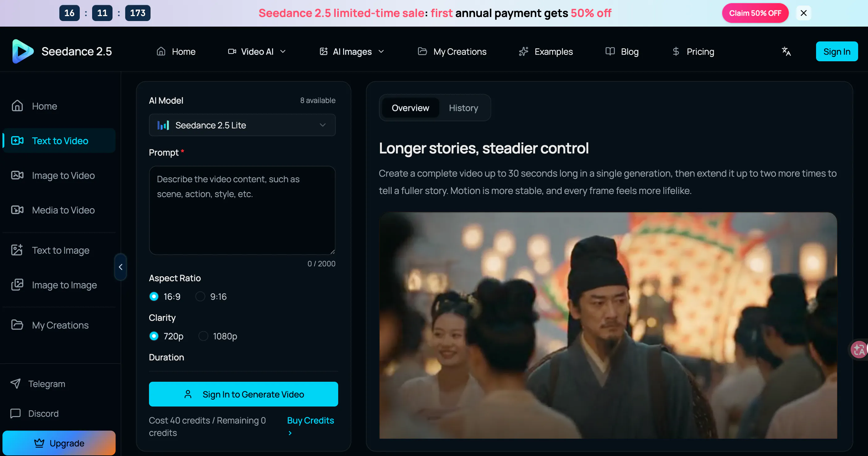Click the house icon in top navigation
This screenshot has width=868, height=456.
pos(161,51)
